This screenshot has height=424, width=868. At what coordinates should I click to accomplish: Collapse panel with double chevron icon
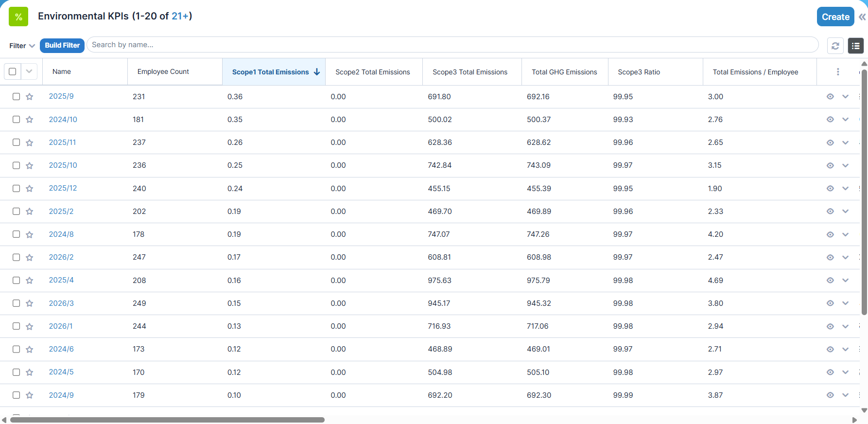pyautogui.click(x=862, y=17)
